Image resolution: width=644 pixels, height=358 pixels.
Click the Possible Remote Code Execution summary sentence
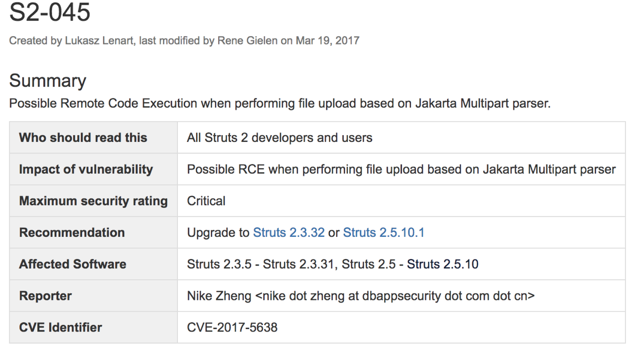pyautogui.click(x=279, y=103)
